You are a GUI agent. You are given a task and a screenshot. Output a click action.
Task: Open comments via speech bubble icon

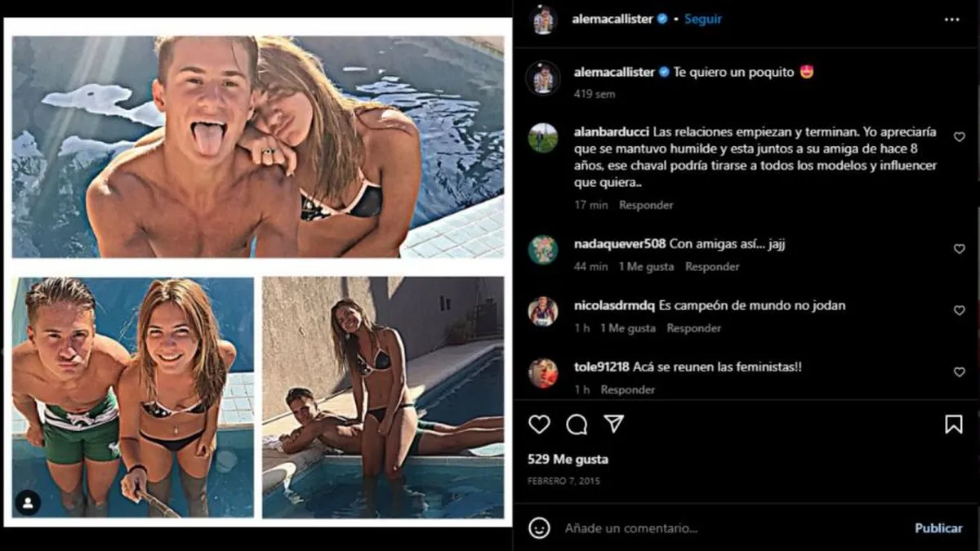[x=577, y=424]
